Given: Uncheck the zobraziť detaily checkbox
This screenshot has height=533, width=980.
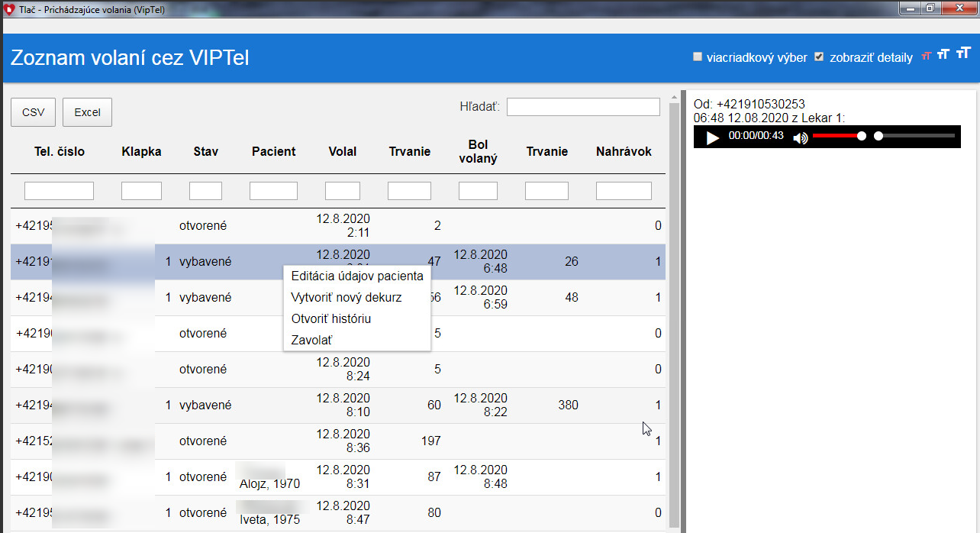Looking at the screenshot, I should [819, 57].
